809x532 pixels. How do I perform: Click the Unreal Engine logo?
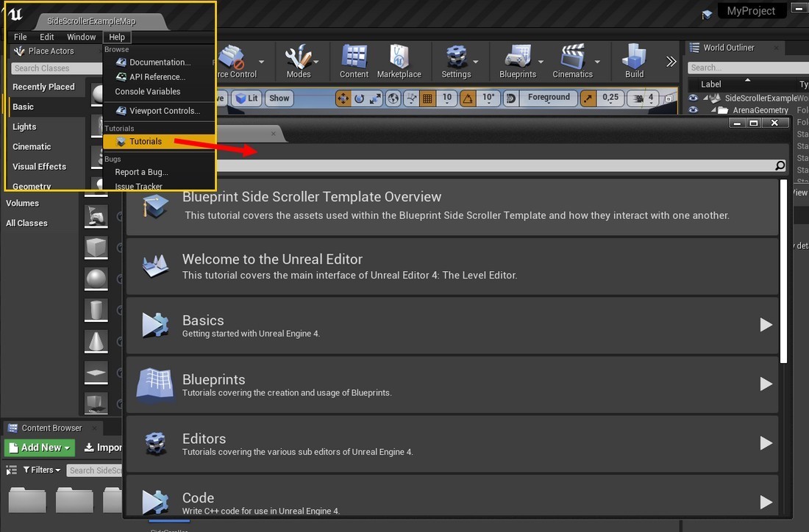[16, 14]
